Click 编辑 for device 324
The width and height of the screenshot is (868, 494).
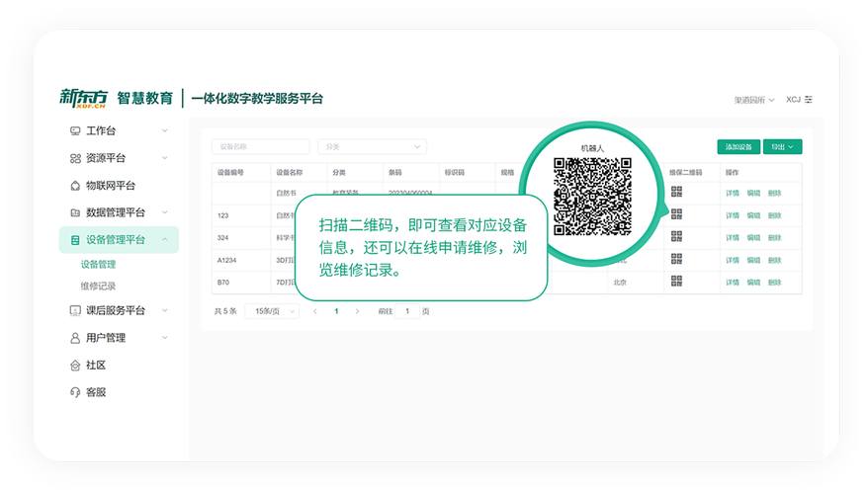point(753,238)
